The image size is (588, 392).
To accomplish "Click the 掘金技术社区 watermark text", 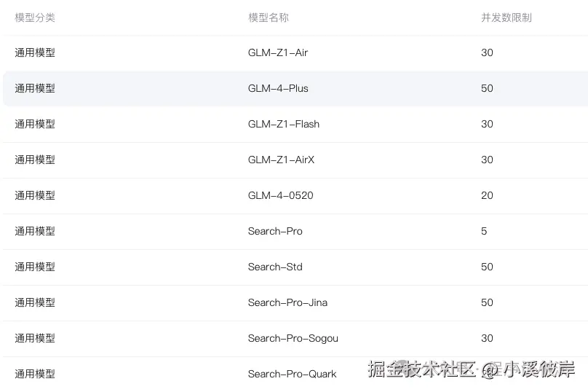I will 421,369.
